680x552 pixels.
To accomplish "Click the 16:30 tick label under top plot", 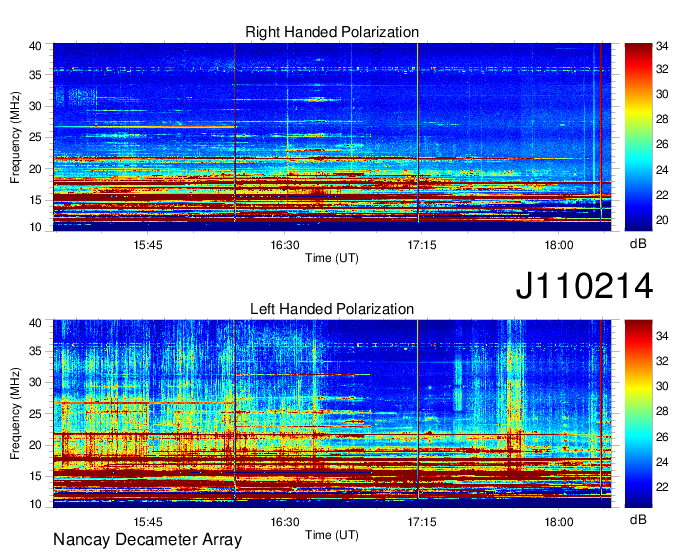I will click(285, 245).
